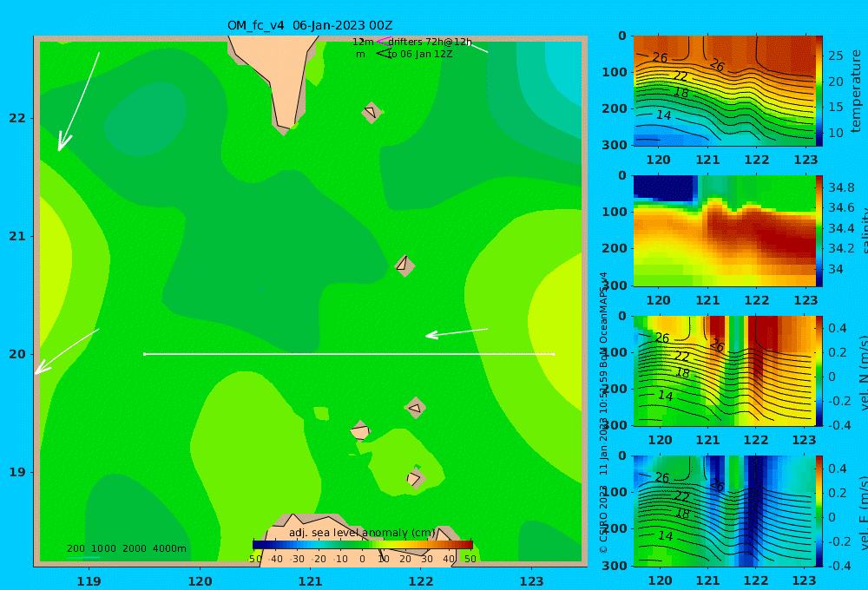This screenshot has width=868, height=590.
Task: Click the 'vel. N (m/s)' axis label
Action: click(863, 373)
